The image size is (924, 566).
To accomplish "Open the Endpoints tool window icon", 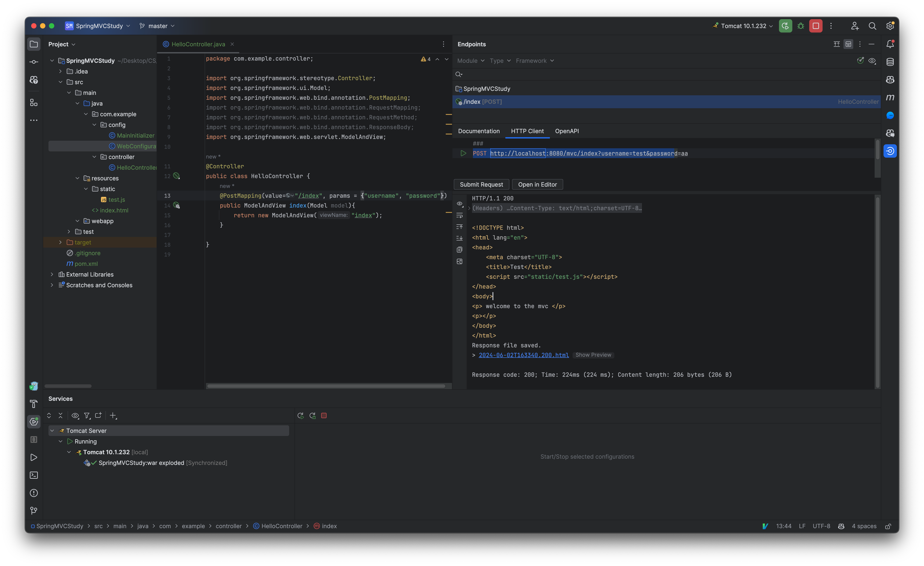I will click(x=890, y=151).
